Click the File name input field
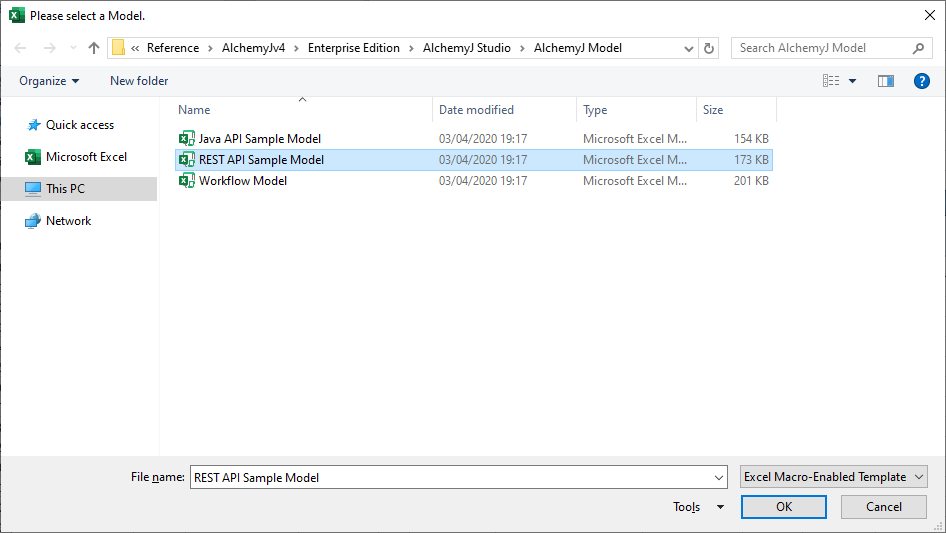This screenshot has height=533, width=946. pos(451,477)
